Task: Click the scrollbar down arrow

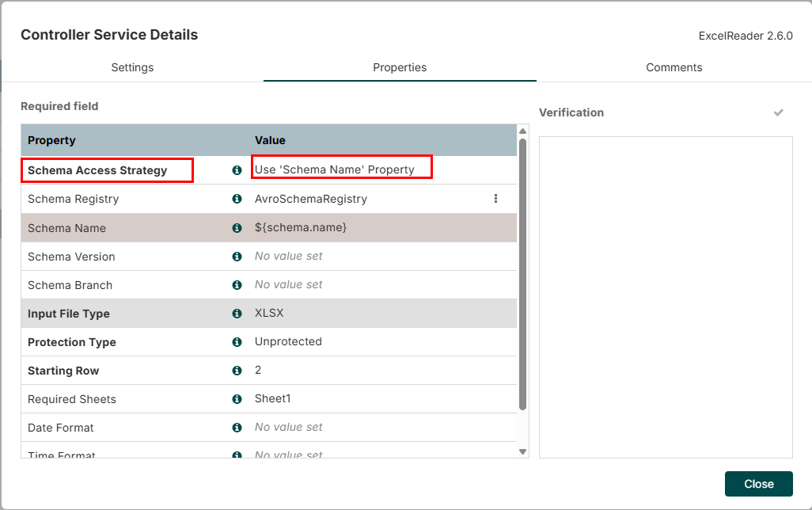Action: tap(522, 451)
